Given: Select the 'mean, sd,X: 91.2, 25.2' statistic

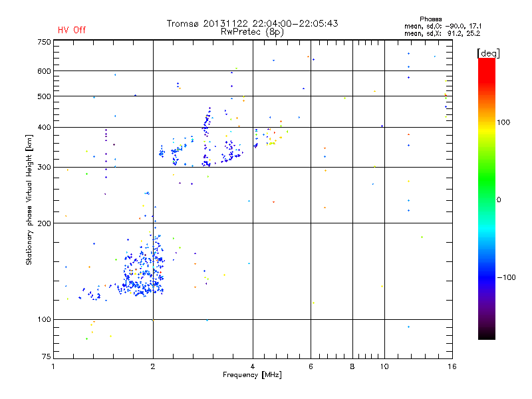Looking at the screenshot, I should click(442, 33).
